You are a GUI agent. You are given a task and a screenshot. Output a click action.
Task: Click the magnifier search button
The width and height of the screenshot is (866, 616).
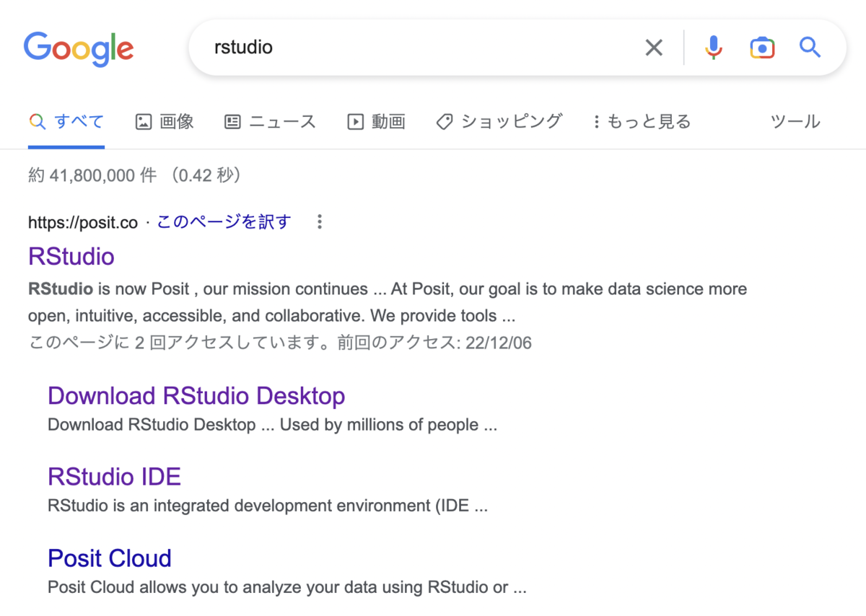[x=810, y=48]
